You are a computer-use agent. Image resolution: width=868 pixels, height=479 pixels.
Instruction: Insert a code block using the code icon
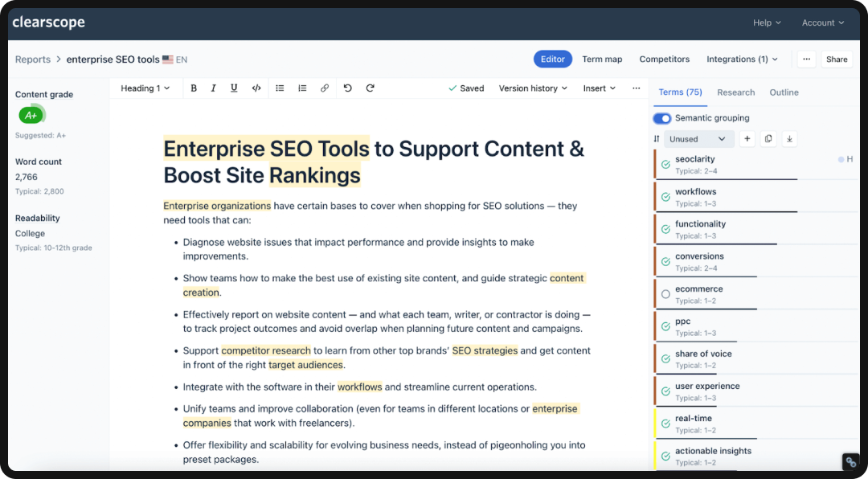pyautogui.click(x=256, y=88)
